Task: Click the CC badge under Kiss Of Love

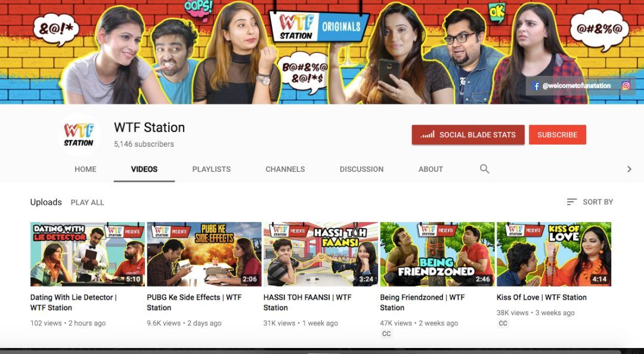Action: (x=503, y=324)
